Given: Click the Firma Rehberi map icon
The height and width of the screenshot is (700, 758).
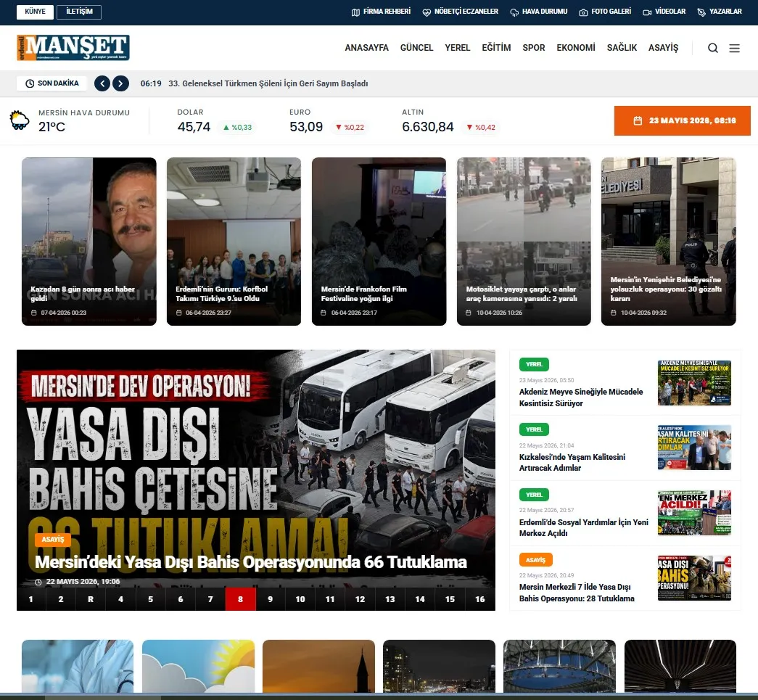Looking at the screenshot, I should 355,12.
